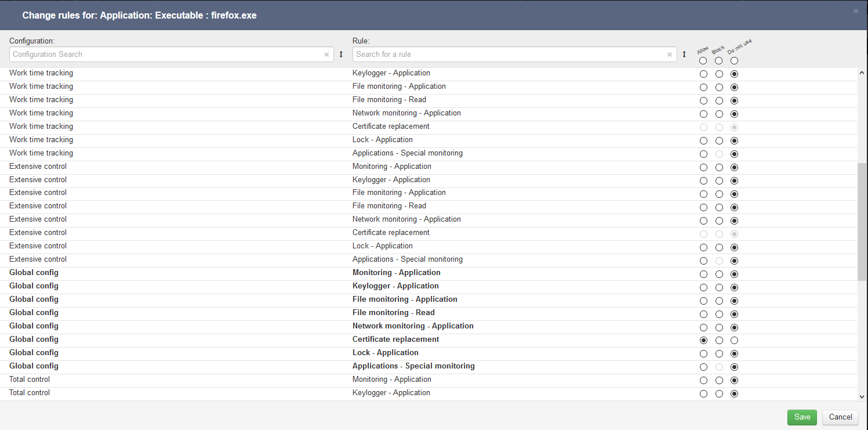Close the Change rules dialog
This screenshot has height=430, width=868.
coord(856,11)
